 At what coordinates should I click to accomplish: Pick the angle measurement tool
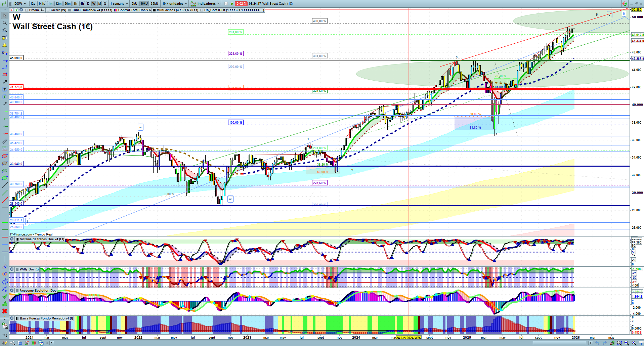[5, 267]
